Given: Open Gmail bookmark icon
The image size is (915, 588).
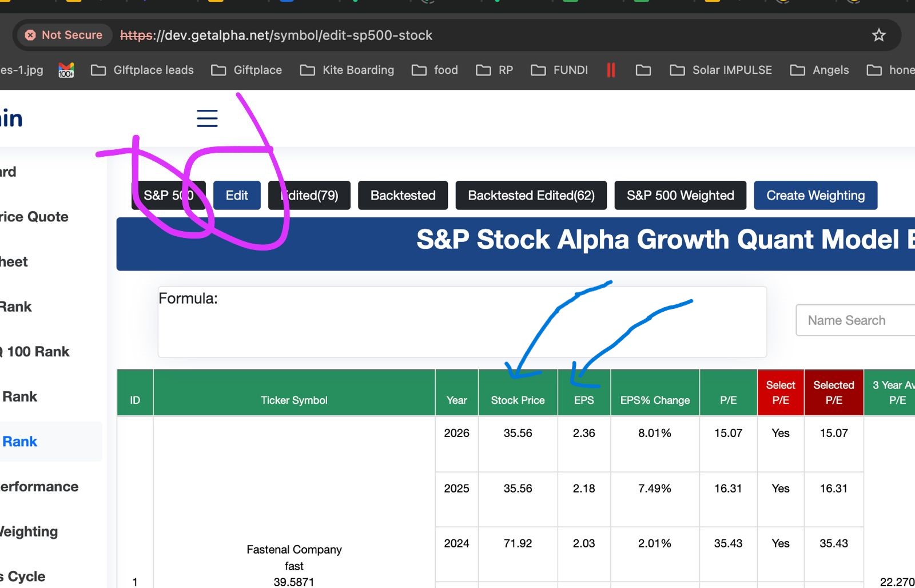Looking at the screenshot, I should tap(66, 70).
